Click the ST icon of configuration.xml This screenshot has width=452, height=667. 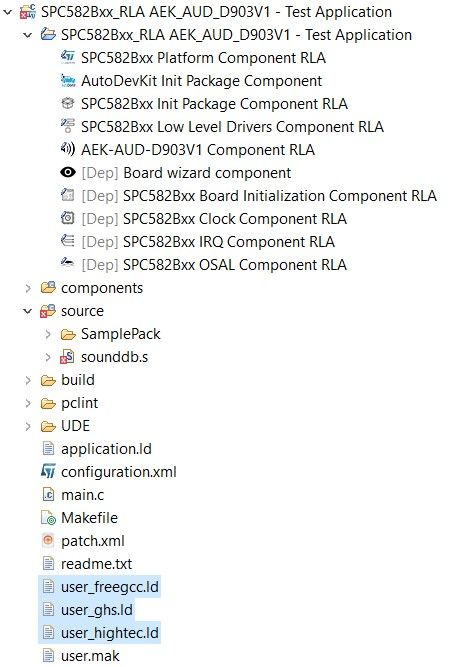pyautogui.click(x=48, y=471)
